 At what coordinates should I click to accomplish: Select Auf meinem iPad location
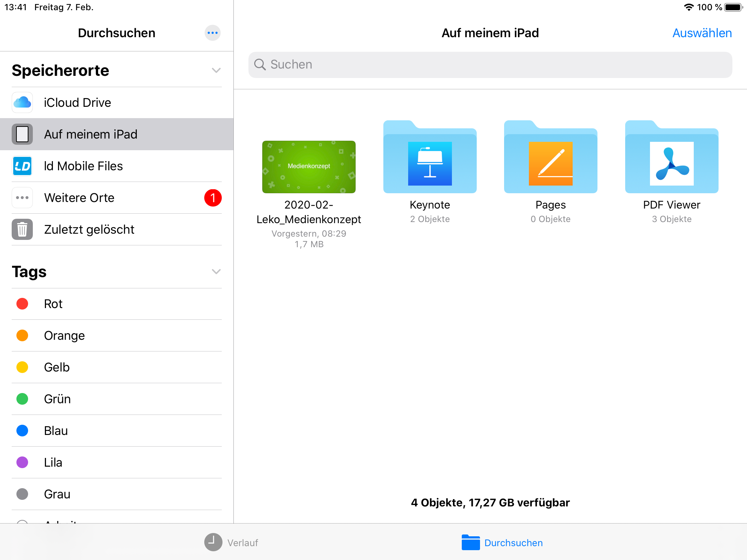point(117,134)
